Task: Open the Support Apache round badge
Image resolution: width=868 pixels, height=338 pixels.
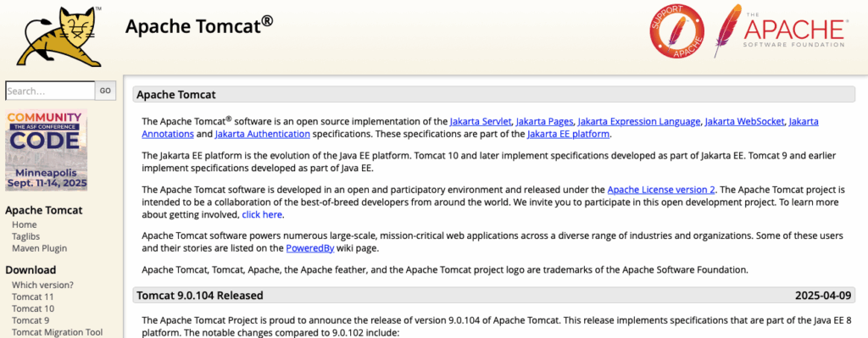Action: coord(677,31)
